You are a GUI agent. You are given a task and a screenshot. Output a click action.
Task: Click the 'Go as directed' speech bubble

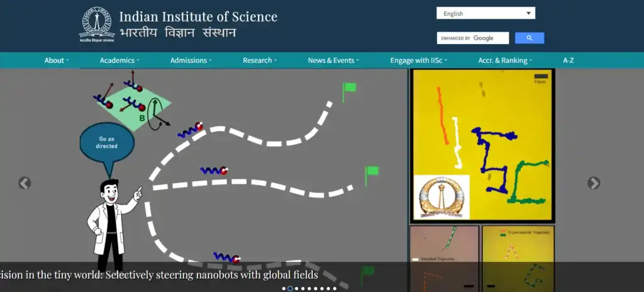point(106,142)
